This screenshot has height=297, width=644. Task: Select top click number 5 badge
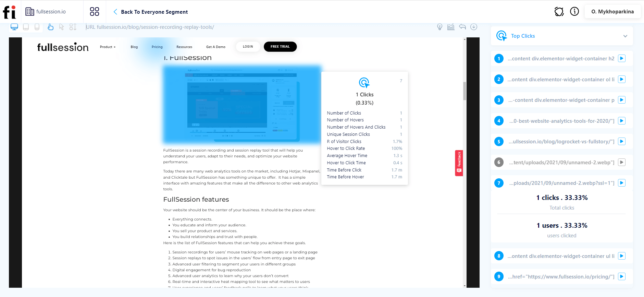click(x=499, y=142)
